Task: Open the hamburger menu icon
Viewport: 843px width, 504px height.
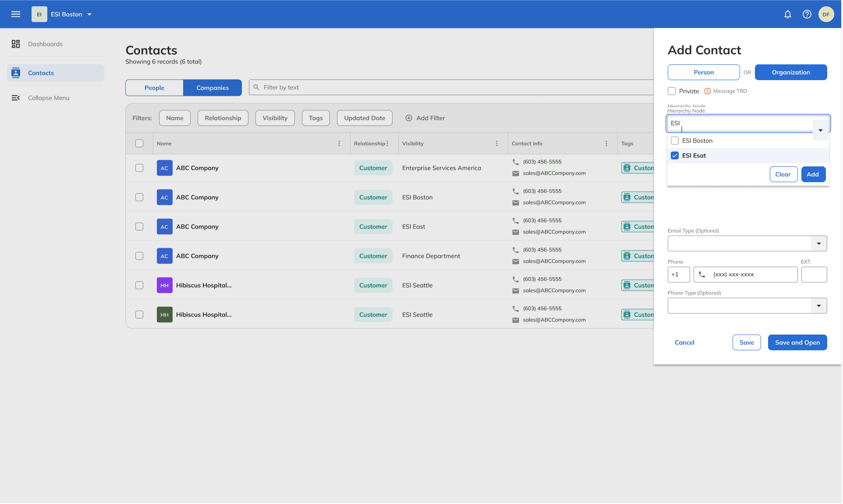Action: [x=16, y=14]
